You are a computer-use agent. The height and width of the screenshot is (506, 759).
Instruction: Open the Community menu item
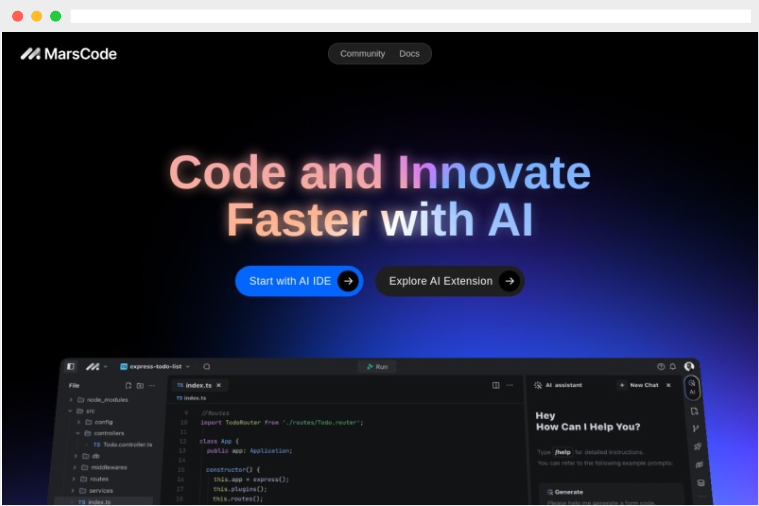click(362, 54)
